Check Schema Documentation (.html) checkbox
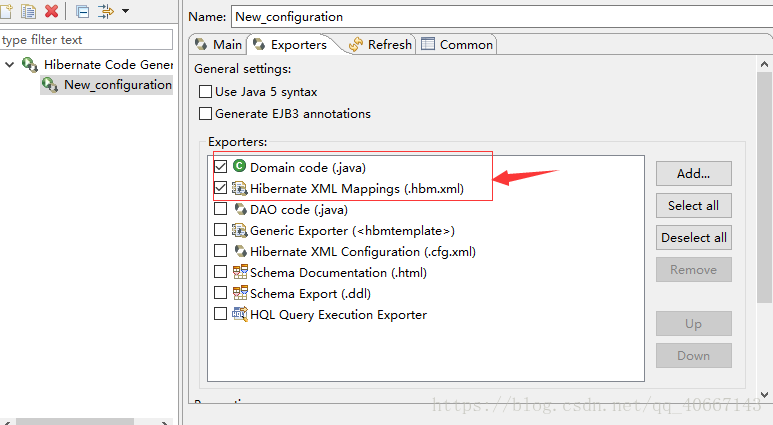The width and height of the screenshot is (773, 425). tap(220, 272)
